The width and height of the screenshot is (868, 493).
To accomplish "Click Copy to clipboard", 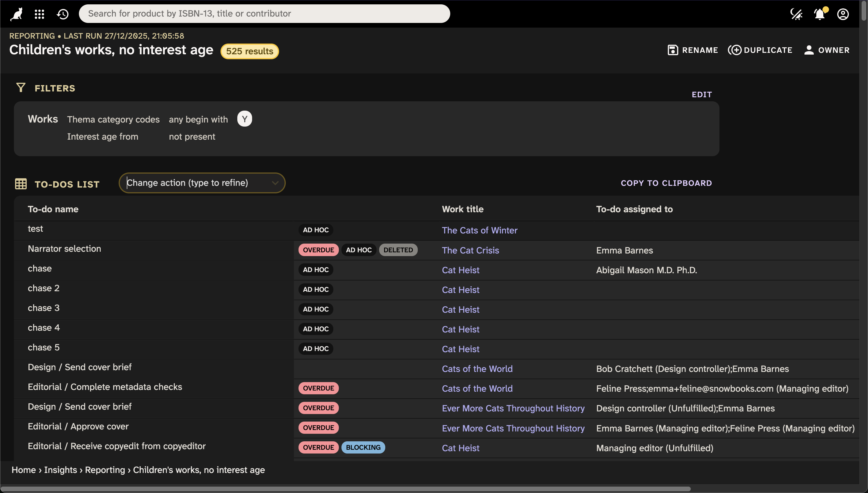I will click(x=666, y=183).
